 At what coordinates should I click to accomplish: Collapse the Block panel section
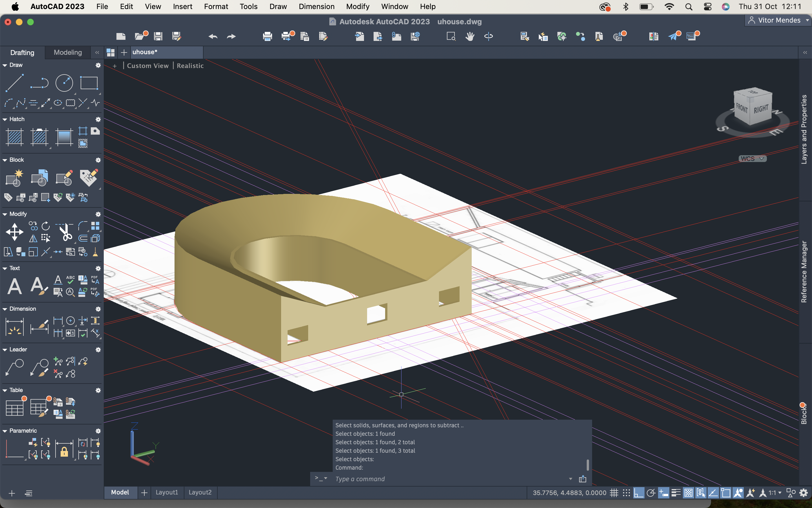click(x=5, y=160)
